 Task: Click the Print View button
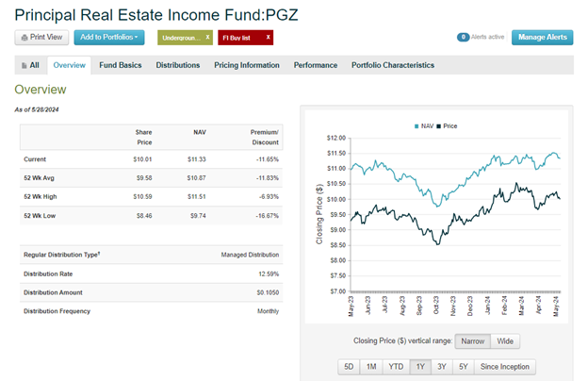tap(41, 37)
